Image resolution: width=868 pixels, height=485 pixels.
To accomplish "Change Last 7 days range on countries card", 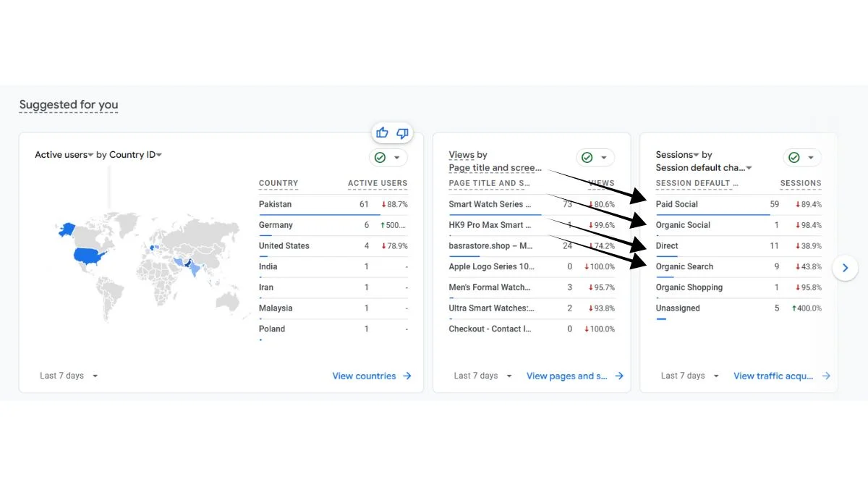I will click(x=69, y=376).
